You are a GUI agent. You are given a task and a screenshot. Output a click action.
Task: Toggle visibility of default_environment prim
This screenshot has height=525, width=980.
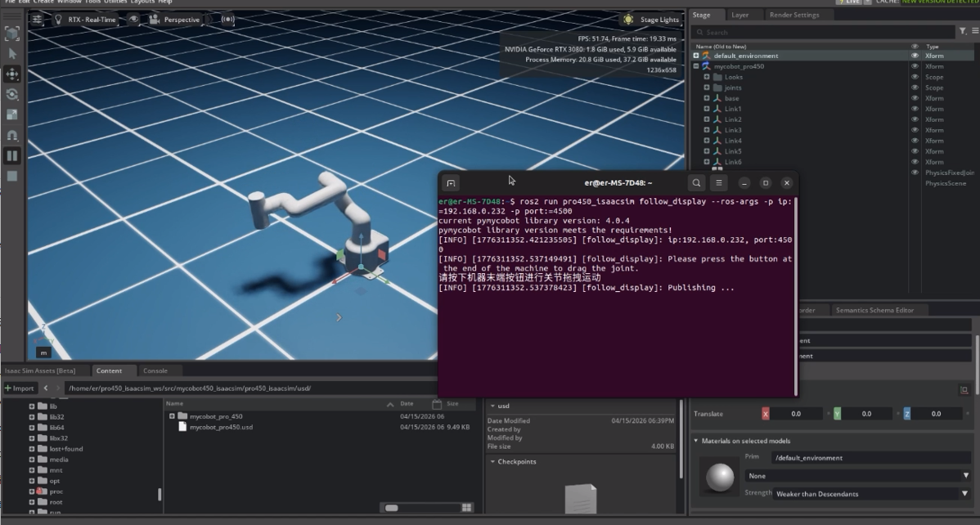coord(915,56)
